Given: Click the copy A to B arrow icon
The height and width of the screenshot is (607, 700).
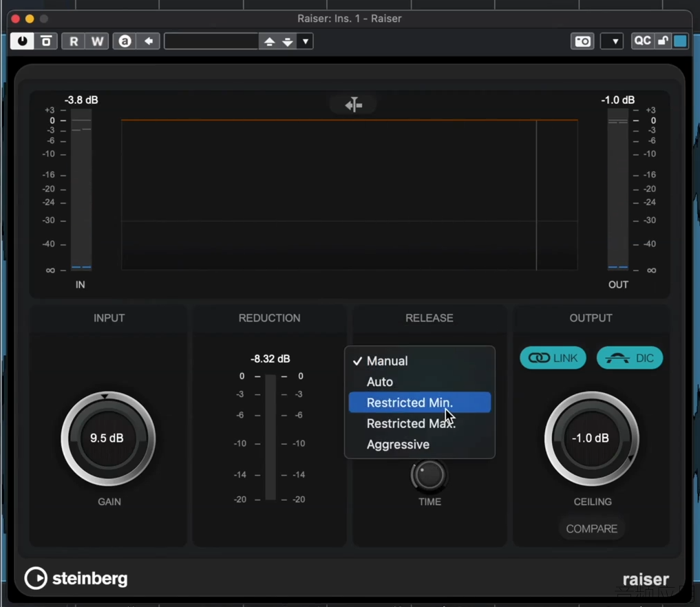Looking at the screenshot, I should pos(148,41).
